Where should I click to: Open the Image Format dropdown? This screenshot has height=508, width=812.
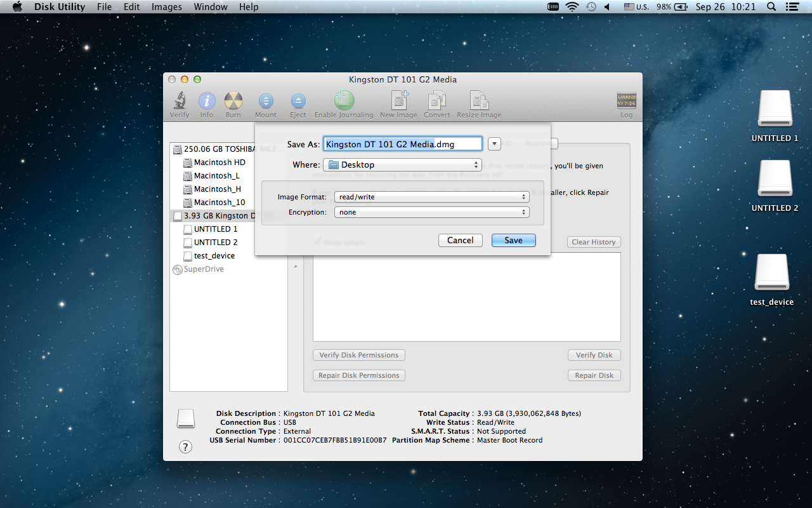[x=432, y=197]
